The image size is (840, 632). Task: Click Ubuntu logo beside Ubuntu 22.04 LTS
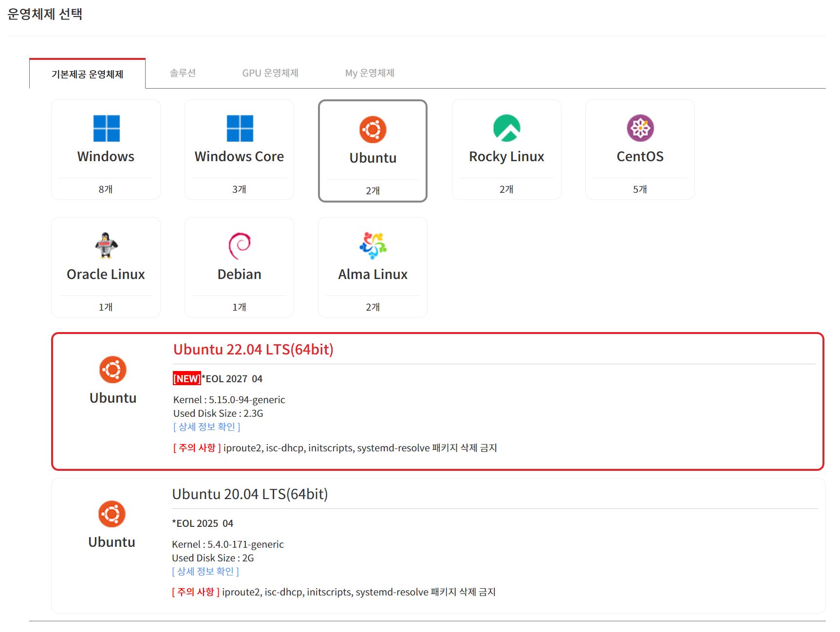pos(113,370)
